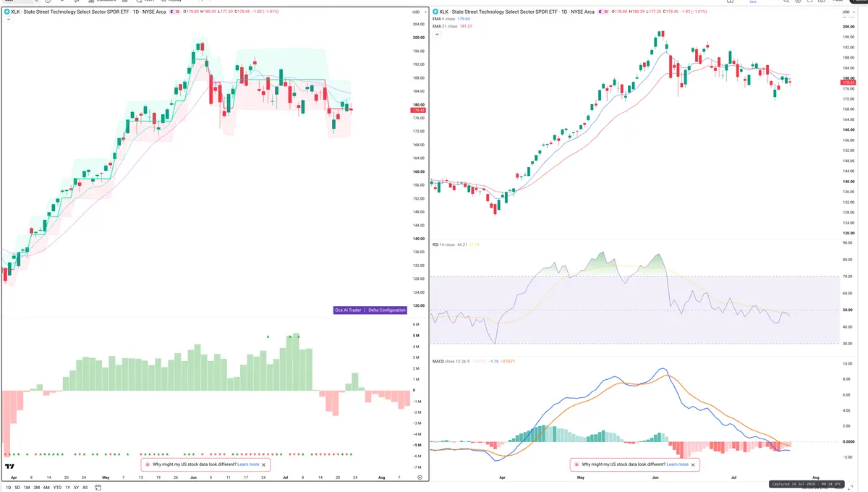The height and width of the screenshot is (492, 868).
Task: Select the 3M time range
Action: [36, 488]
